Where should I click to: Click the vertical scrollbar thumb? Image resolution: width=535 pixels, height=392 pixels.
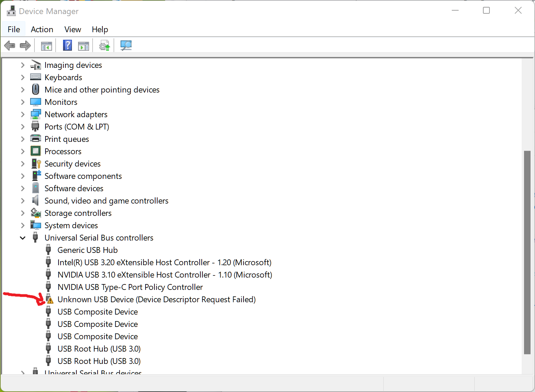(527, 252)
